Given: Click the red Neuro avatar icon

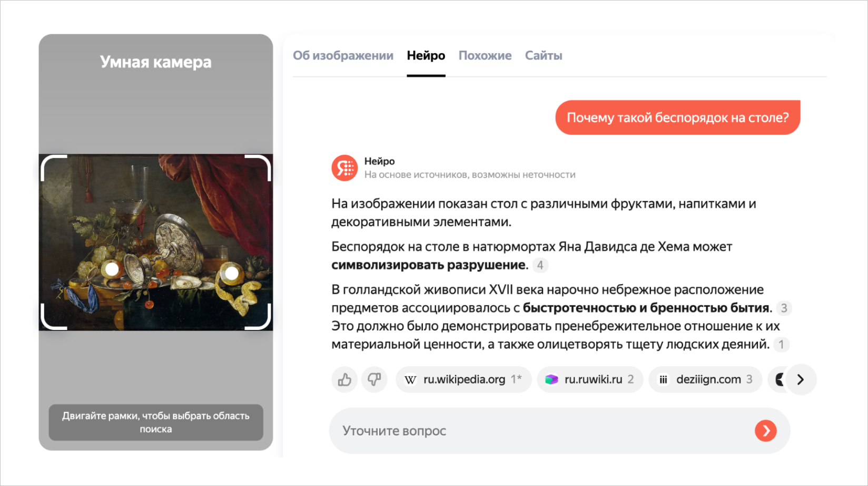Looking at the screenshot, I should click(344, 168).
